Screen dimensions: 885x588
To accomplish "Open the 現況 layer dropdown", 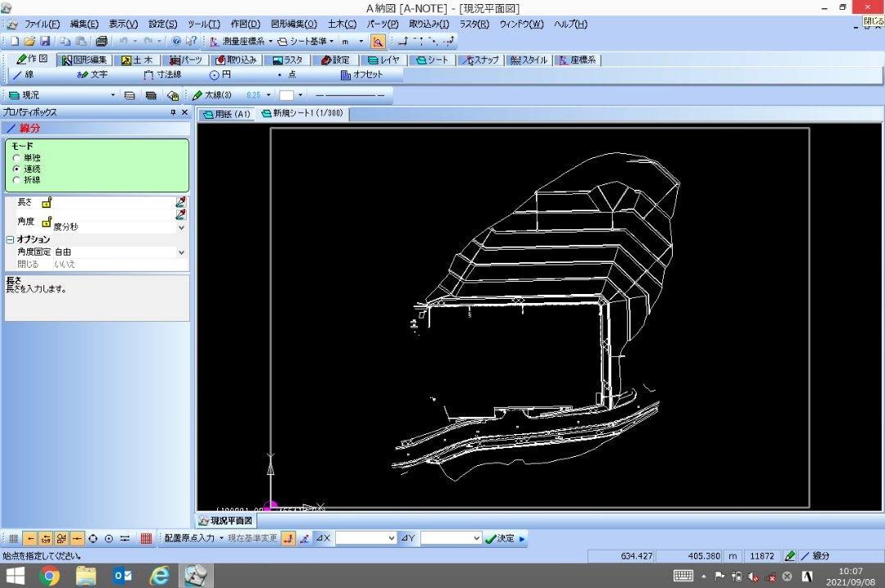I will coord(113,95).
